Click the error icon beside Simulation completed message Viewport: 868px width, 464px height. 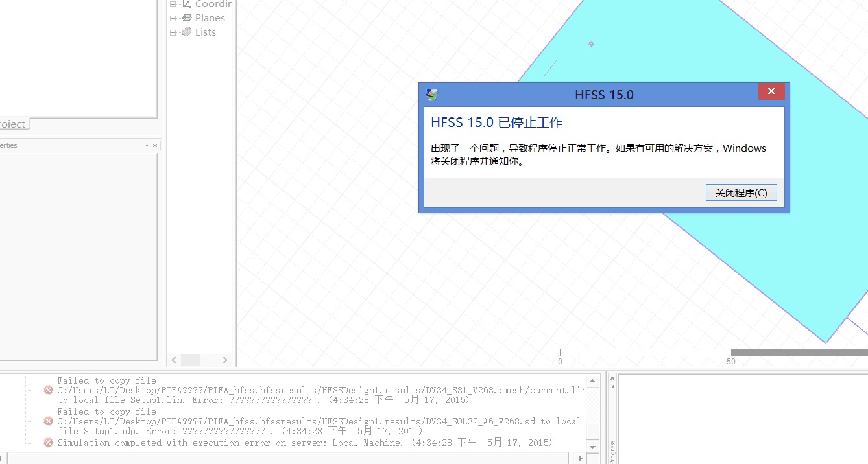[x=48, y=443]
